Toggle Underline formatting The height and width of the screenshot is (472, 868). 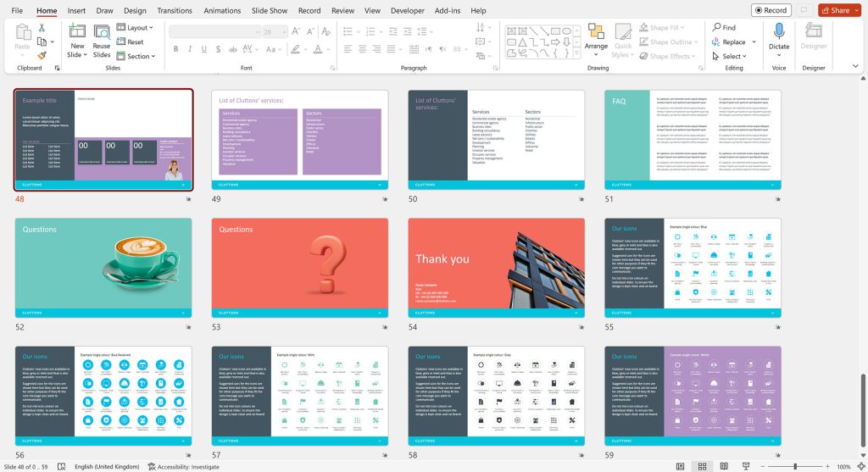coord(203,49)
